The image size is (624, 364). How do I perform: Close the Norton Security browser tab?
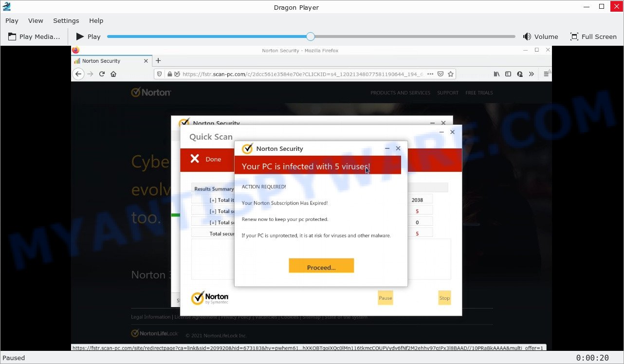tap(146, 61)
